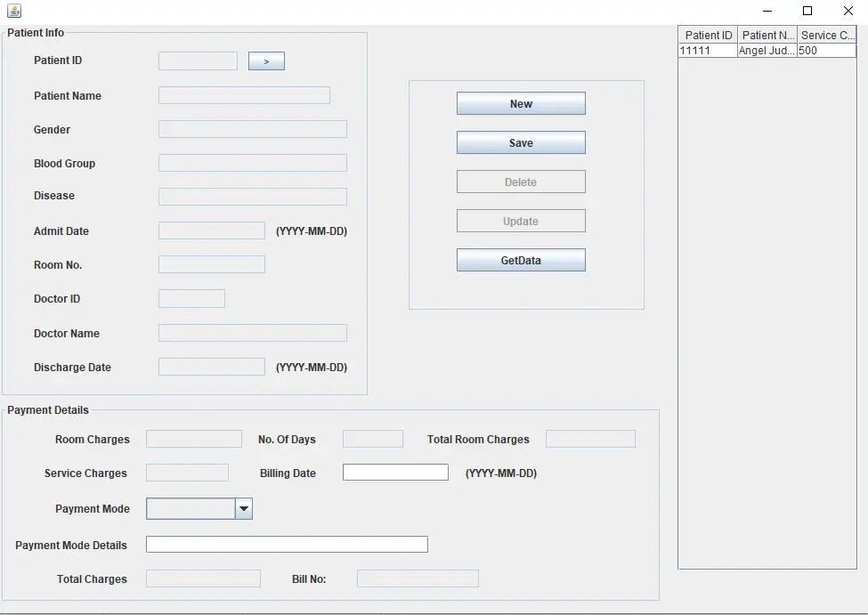Click the Payment Details section label
The height and width of the screenshot is (615, 868).
48,409
